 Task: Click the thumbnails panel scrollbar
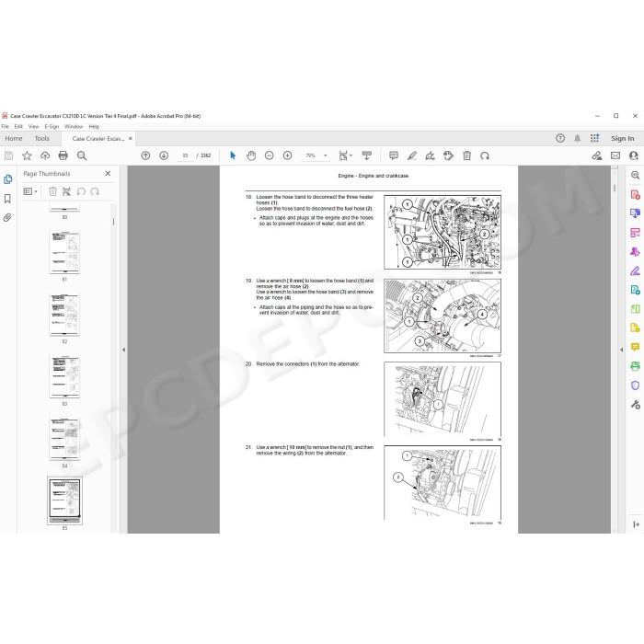pyautogui.click(x=114, y=222)
